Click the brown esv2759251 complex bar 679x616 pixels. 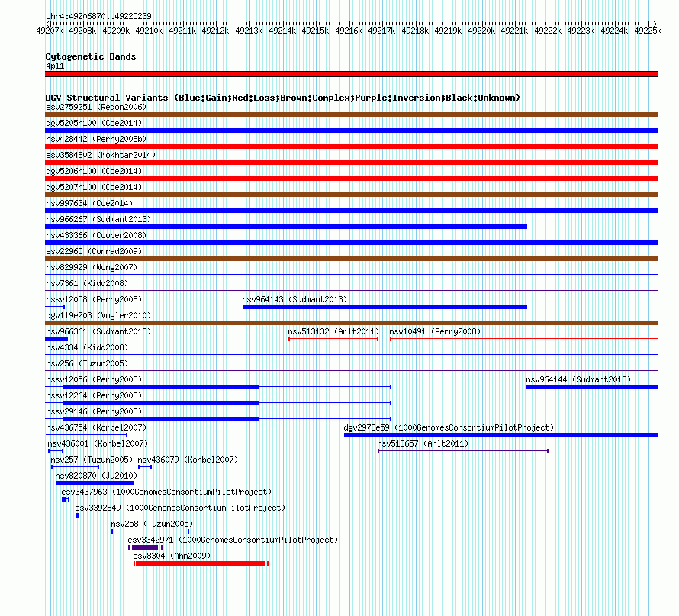(351, 114)
